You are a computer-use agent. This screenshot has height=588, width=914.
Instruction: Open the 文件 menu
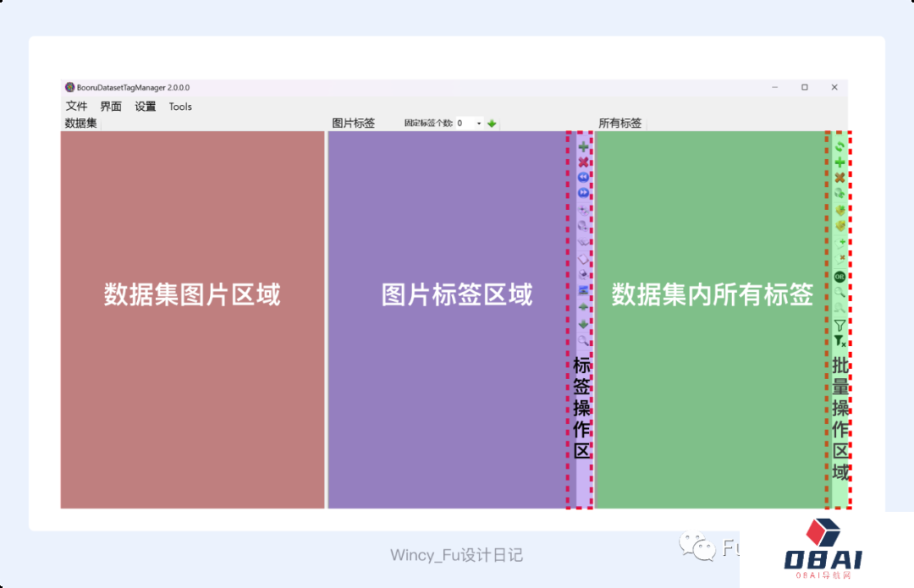[x=76, y=107]
